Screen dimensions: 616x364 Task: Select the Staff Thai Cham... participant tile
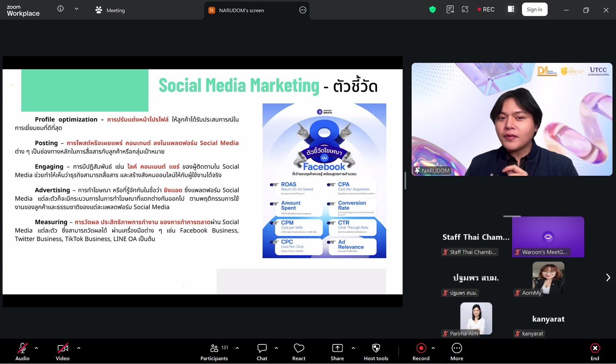pyautogui.click(x=476, y=237)
